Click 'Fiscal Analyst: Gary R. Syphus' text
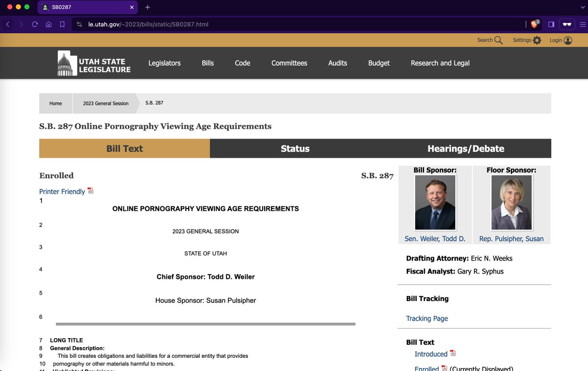Screen dimensions: 588x371 pos(455,271)
